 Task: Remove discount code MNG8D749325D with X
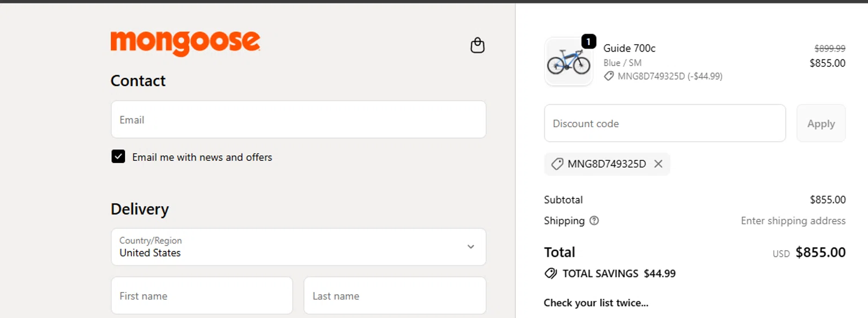(658, 164)
